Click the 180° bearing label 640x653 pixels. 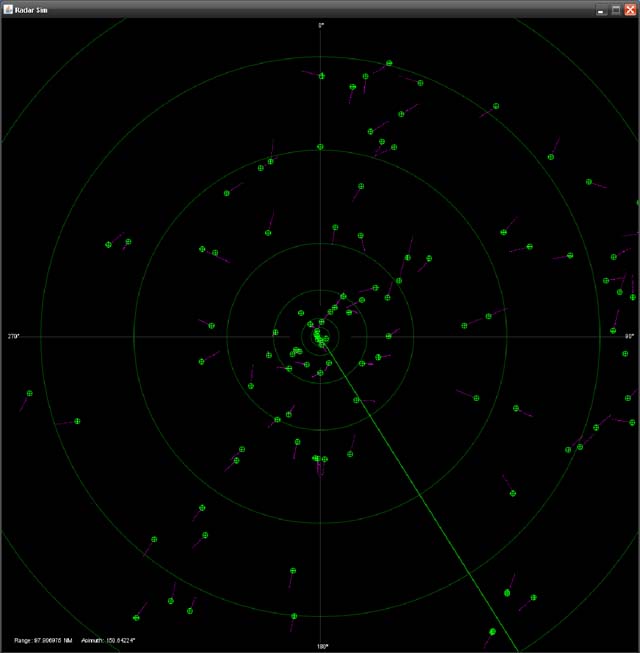(322, 646)
